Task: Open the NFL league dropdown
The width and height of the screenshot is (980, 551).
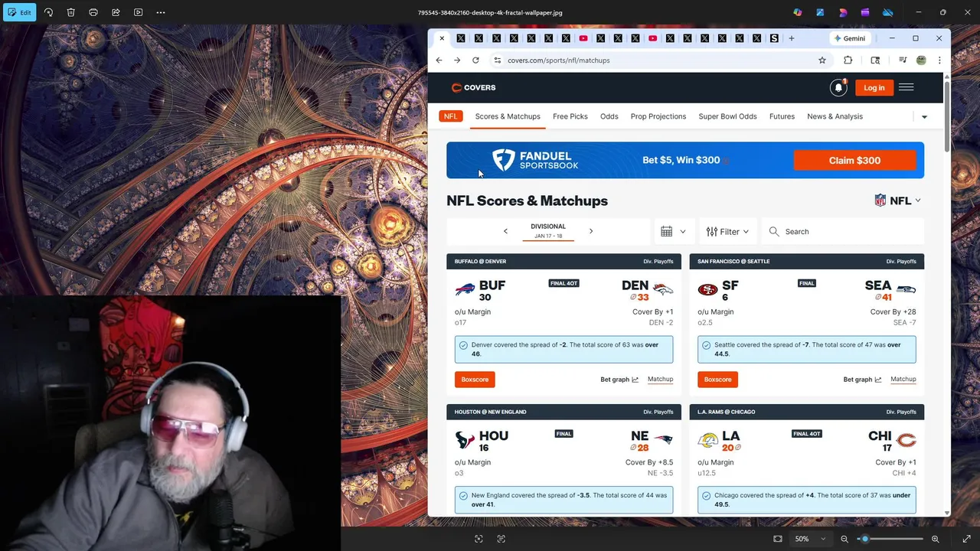Action: click(898, 201)
